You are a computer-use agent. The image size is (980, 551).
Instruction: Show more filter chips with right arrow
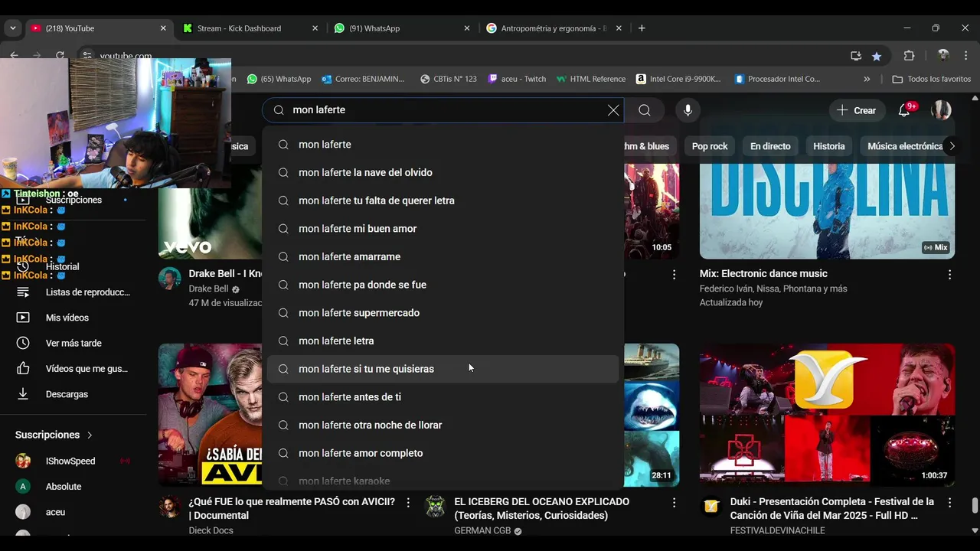click(x=952, y=146)
